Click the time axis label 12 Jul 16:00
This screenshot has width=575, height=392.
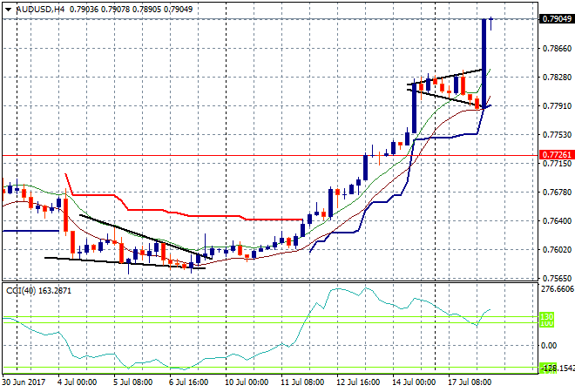[x=358, y=382]
